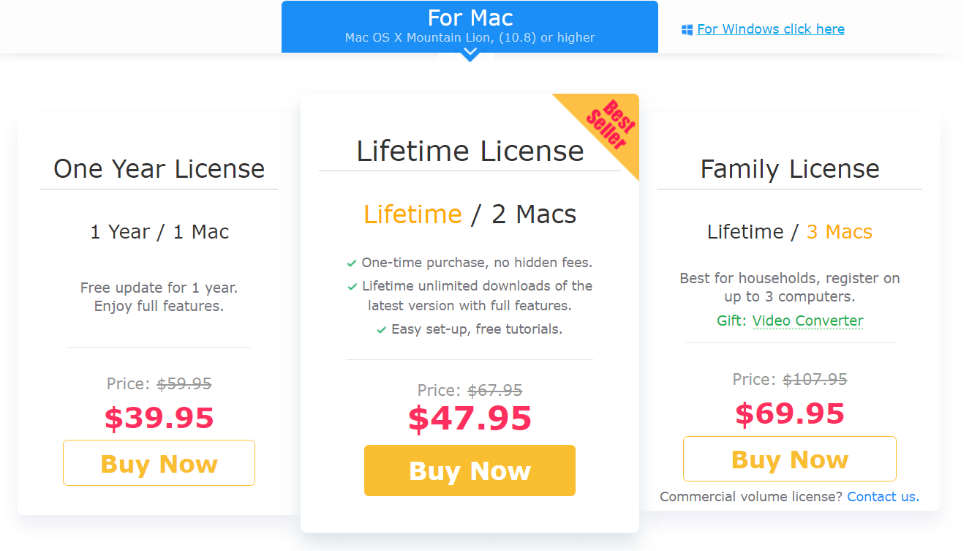Click the Windows logo icon
Image resolution: width=980 pixels, height=551 pixels.
(687, 30)
